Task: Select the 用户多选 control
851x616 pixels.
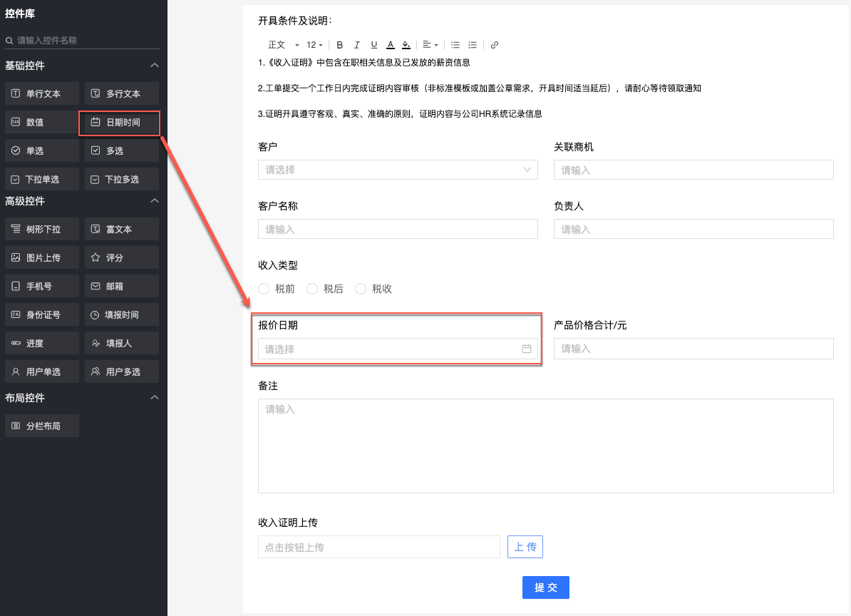Action: point(122,371)
